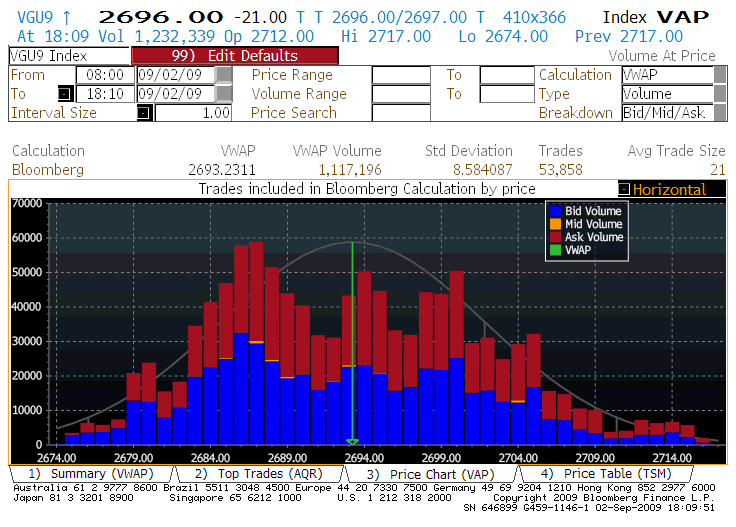Open tab 2) Top Trades (AQR)
This screenshot has width=736, height=527.
260,474
